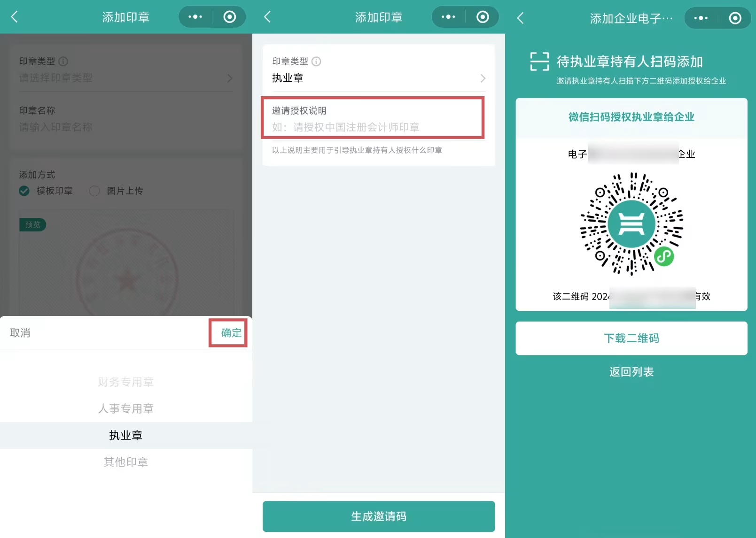Tap the 待执业章持有人扫码添加 title
The width and height of the screenshot is (756, 538).
(630, 61)
